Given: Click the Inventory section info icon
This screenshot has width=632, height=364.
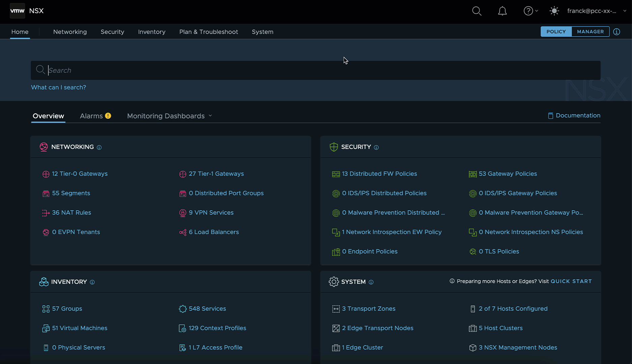Looking at the screenshot, I should [92, 282].
